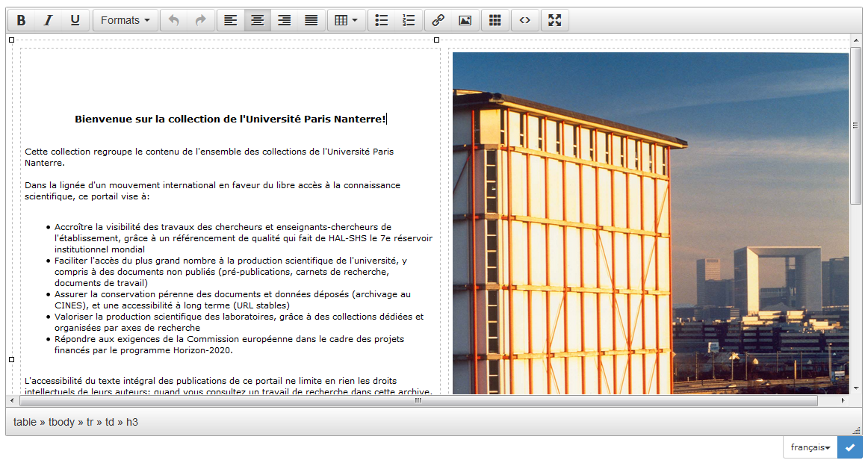
Task: Select table in the element path
Action: (25, 422)
